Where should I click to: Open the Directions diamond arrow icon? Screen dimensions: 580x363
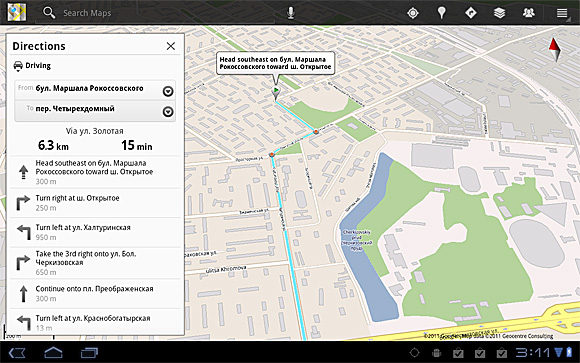(x=471, y=13)
